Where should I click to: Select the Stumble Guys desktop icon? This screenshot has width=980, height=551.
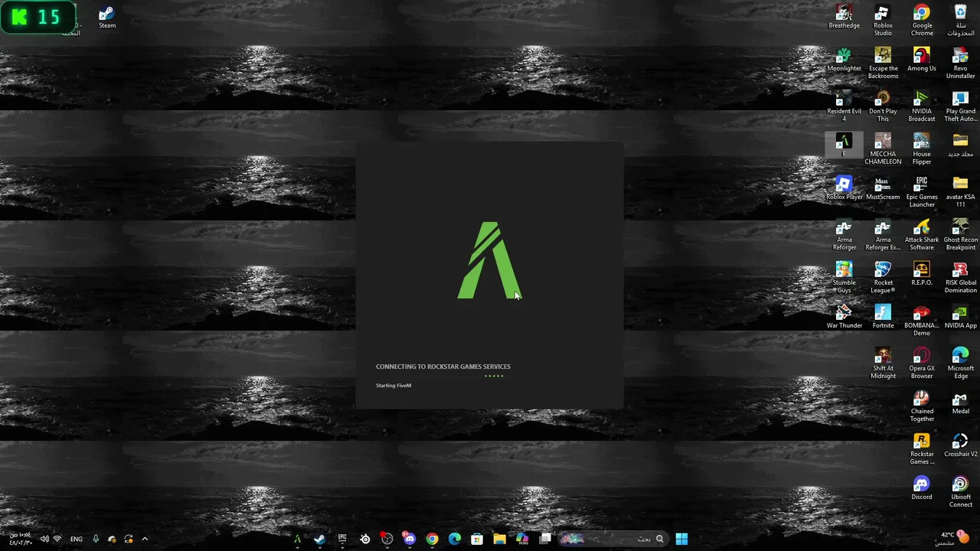click(x=844, y=278)
